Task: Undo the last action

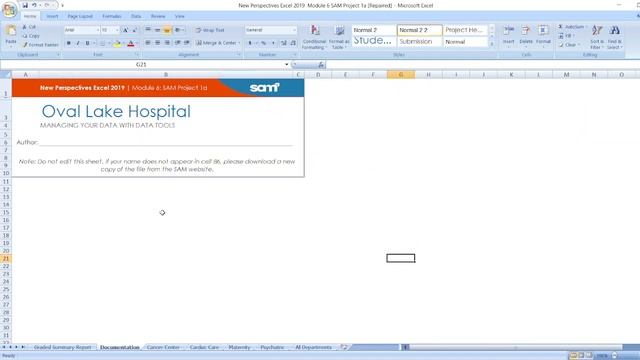Action: click(x=34, y=5)
